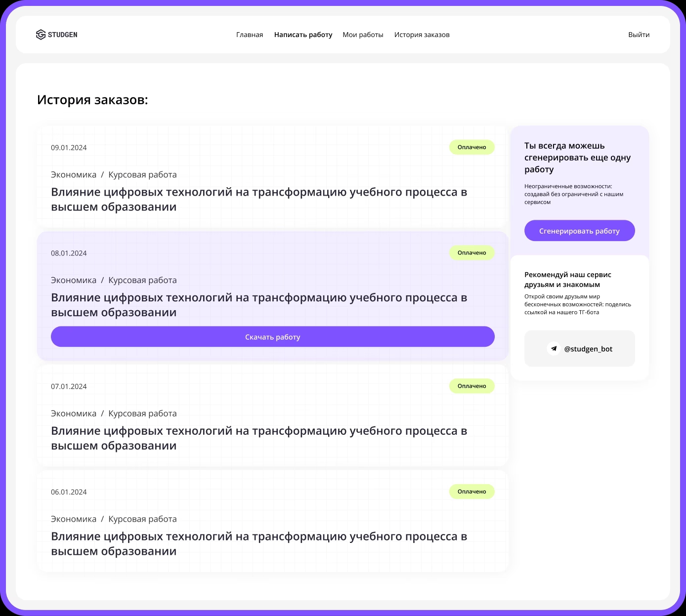Select the order dated 07.01.2024
Image resolution: width=686 pixels, height=616 pixels.
click(273, 415)
